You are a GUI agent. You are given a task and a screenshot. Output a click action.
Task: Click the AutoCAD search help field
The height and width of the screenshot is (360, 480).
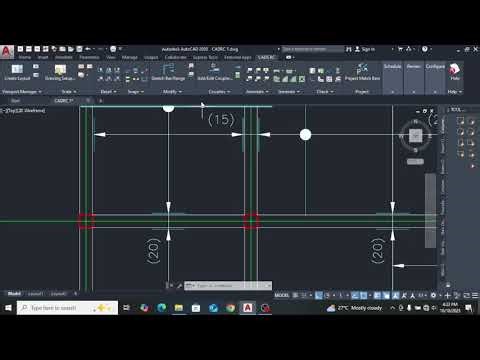[x=312, y=49]
